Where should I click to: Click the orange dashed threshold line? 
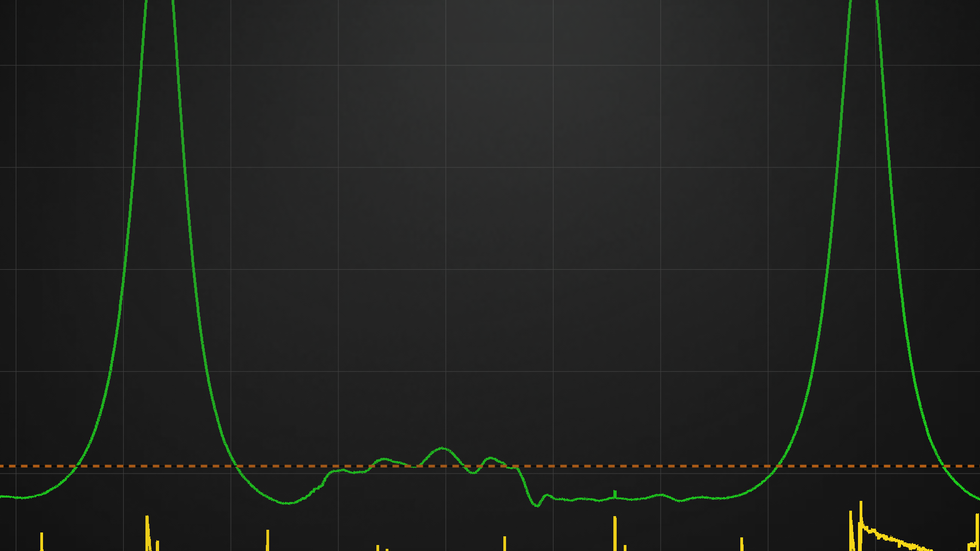pyautogui.click(x=599, y=466)
